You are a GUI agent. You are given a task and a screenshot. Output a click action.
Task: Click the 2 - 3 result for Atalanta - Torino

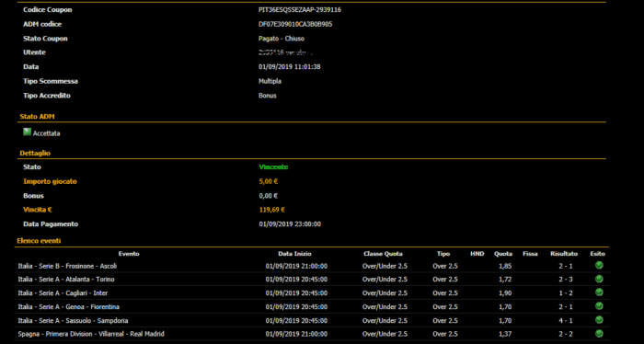[566, 280]
